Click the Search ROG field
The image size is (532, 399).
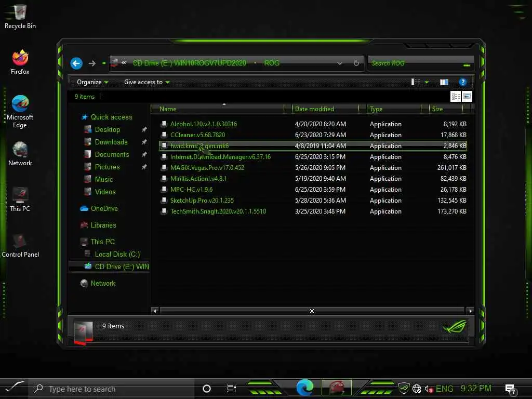coord(421,63)
